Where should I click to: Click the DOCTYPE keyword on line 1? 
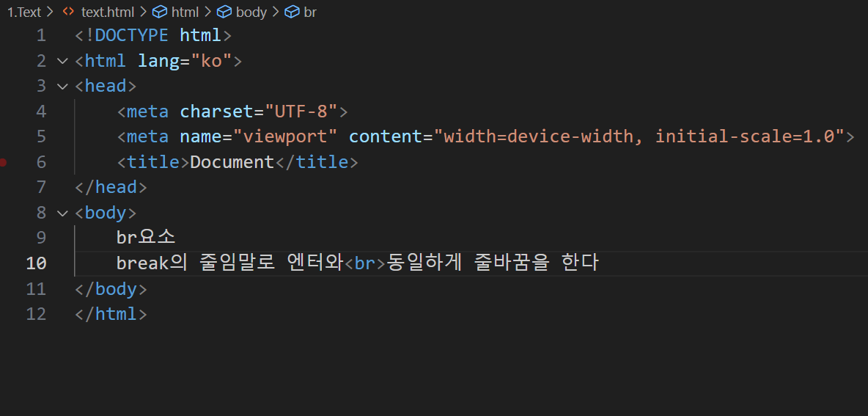pyautogui.click(x=131, y=36)
